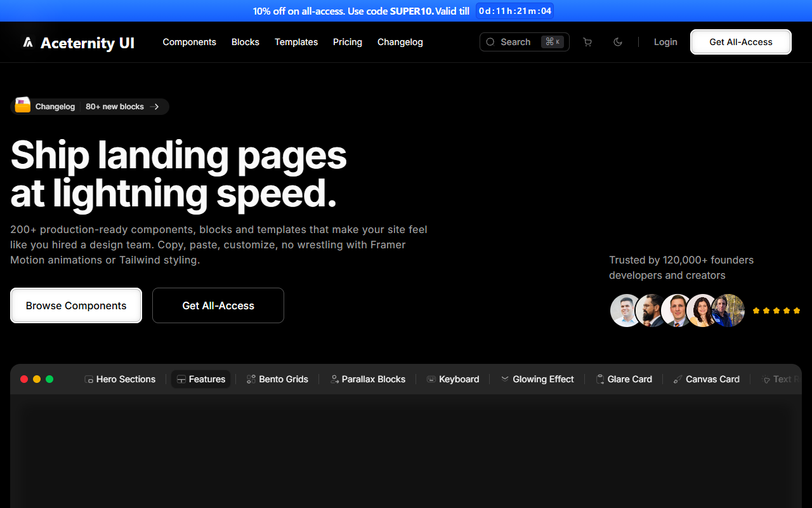Click the Glare Card tab icon
Viewport: 812px width, 508px height.
coord(600,380)
